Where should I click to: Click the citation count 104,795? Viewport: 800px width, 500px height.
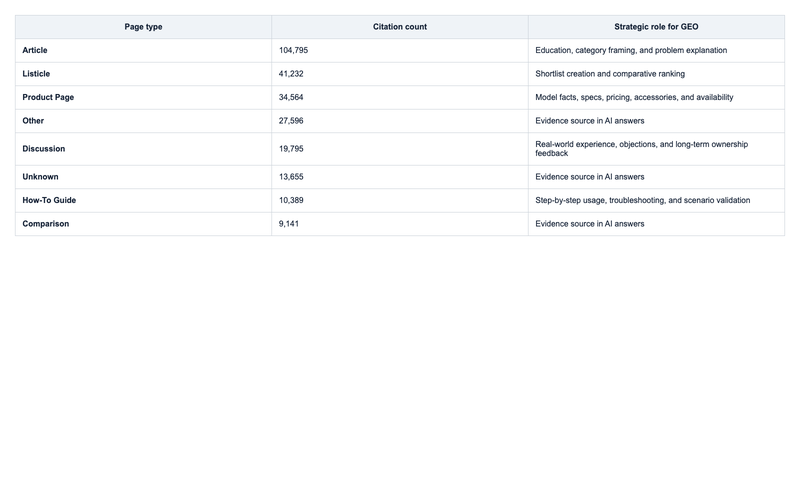click(x=293, y=51)
